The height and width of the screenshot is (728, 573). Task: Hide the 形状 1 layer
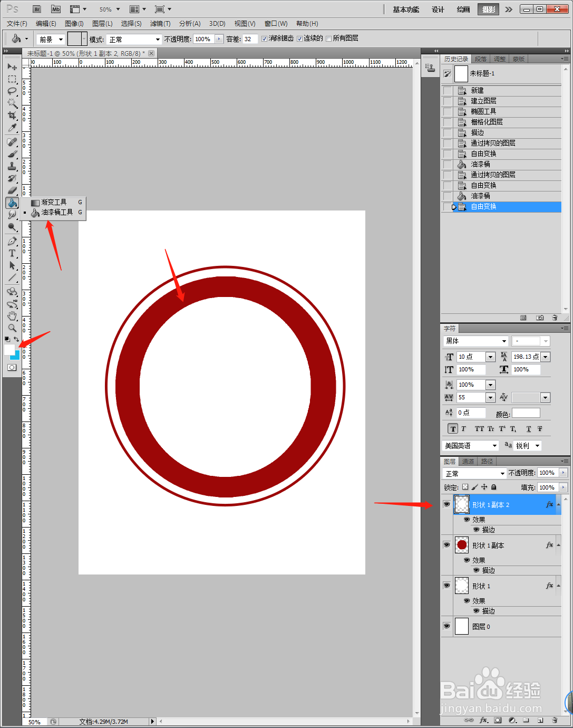446,586
